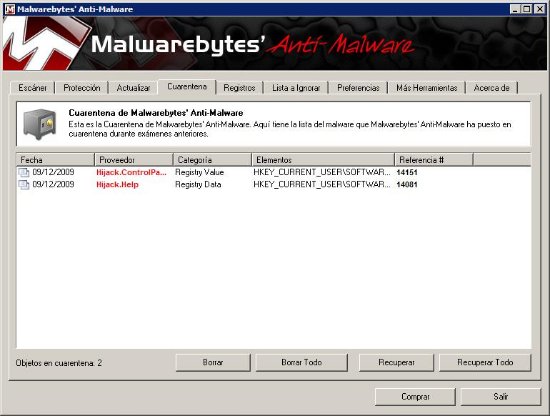
Task: Click the Registry Value category cell
Action: point(199,172)
